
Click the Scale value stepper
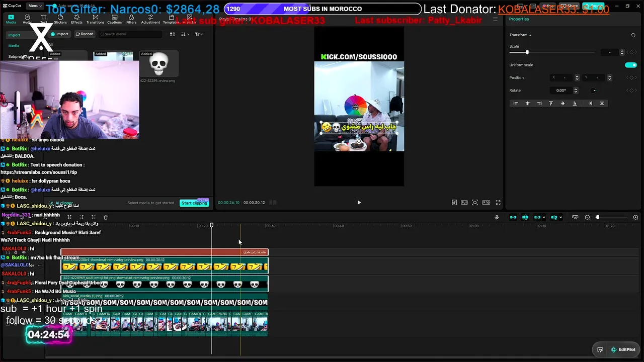pos(622,52)
